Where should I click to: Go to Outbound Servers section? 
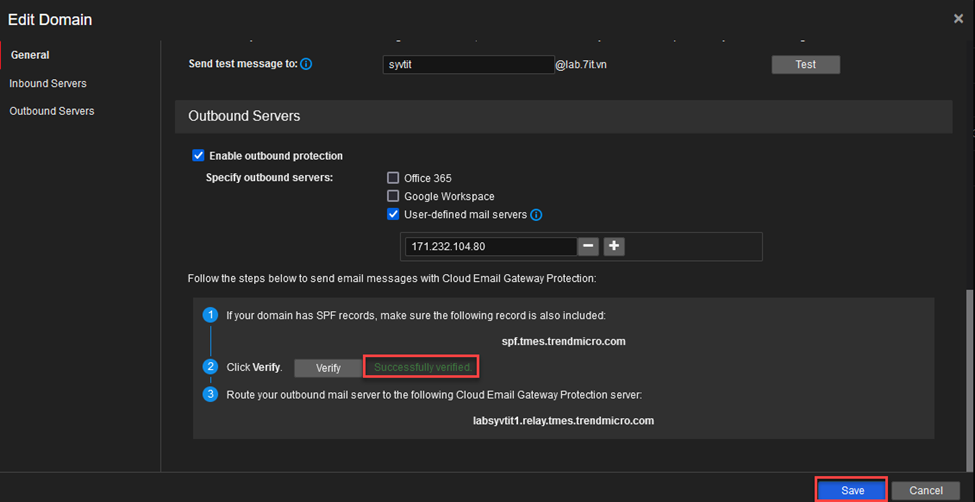click(x=52, y=111)
